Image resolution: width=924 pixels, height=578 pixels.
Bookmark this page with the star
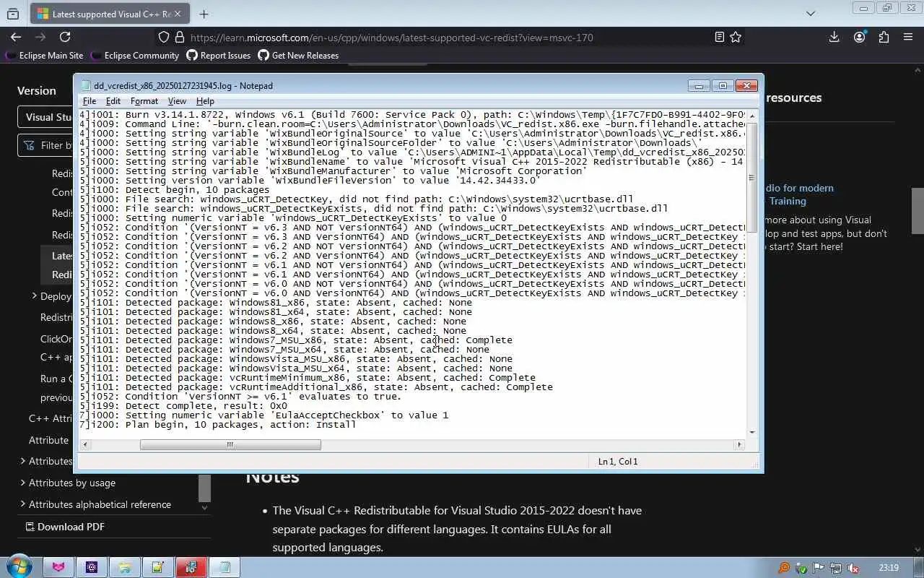[x=736, y=37]
